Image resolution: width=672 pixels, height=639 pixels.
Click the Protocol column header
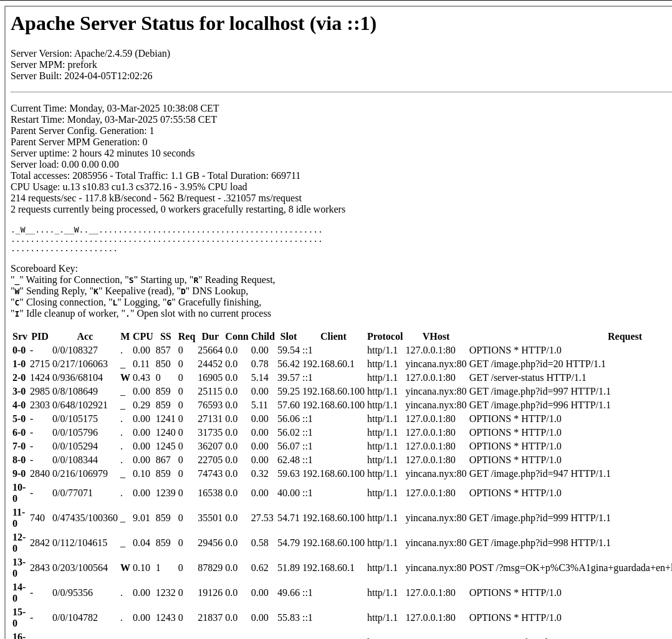click(385, 337)
